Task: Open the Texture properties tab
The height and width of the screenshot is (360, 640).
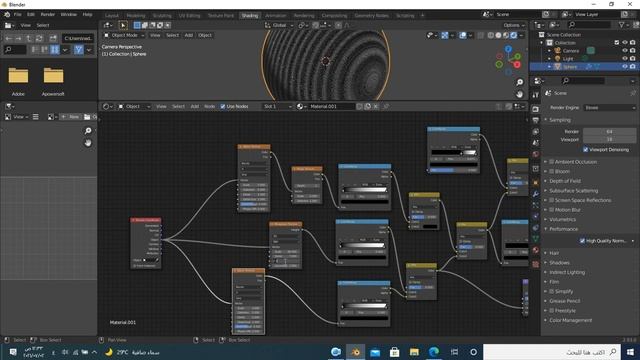Action: tap(536, 264)
